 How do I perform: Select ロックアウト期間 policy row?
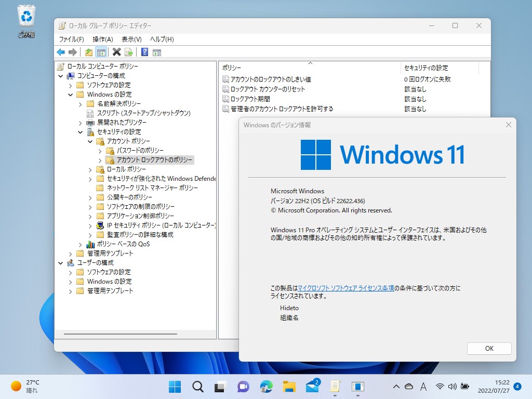250,99
